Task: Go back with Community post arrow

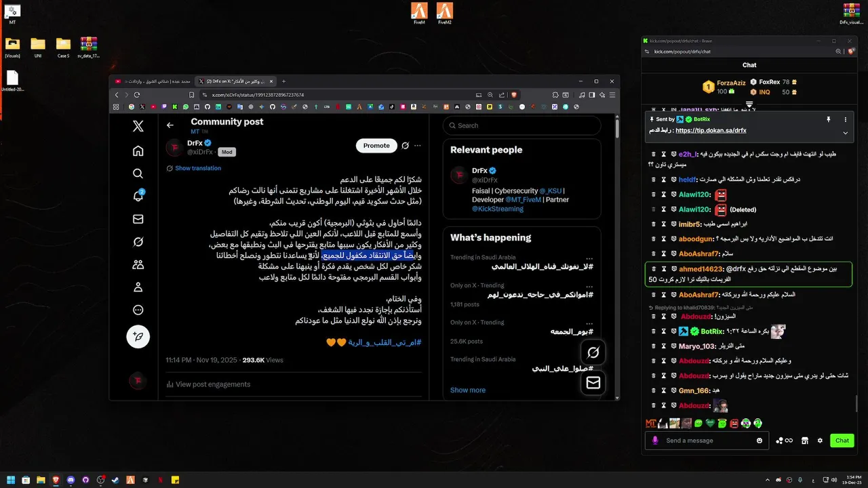Action: tap(170, 125)
